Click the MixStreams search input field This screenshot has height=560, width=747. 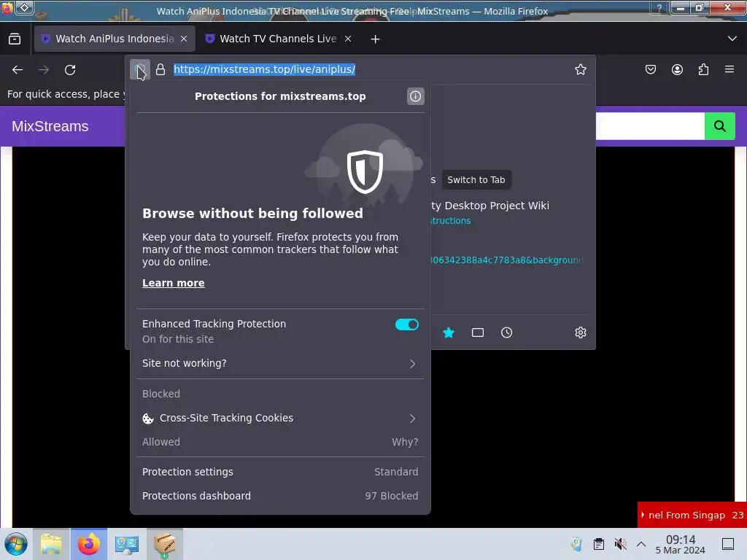pyautogui.click(x=650, y=126)
